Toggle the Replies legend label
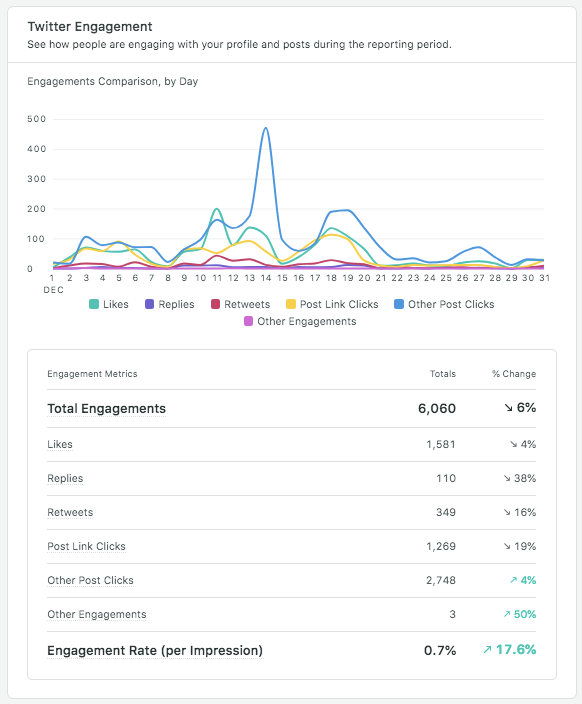The width and height of the screenshot is (582, 704). [176, 304]
